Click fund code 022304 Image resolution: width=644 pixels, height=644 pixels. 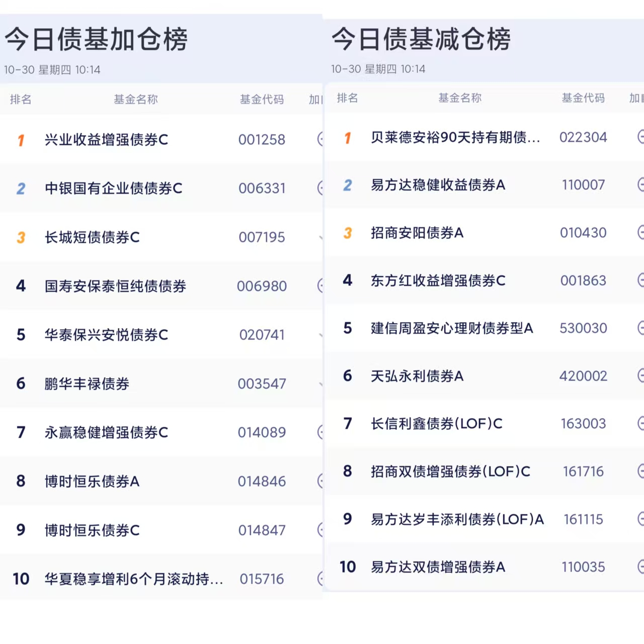[583, 137]
